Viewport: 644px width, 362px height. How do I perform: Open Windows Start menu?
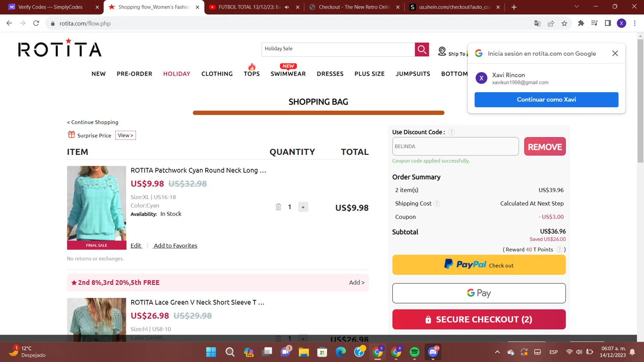tap(211, 352)
